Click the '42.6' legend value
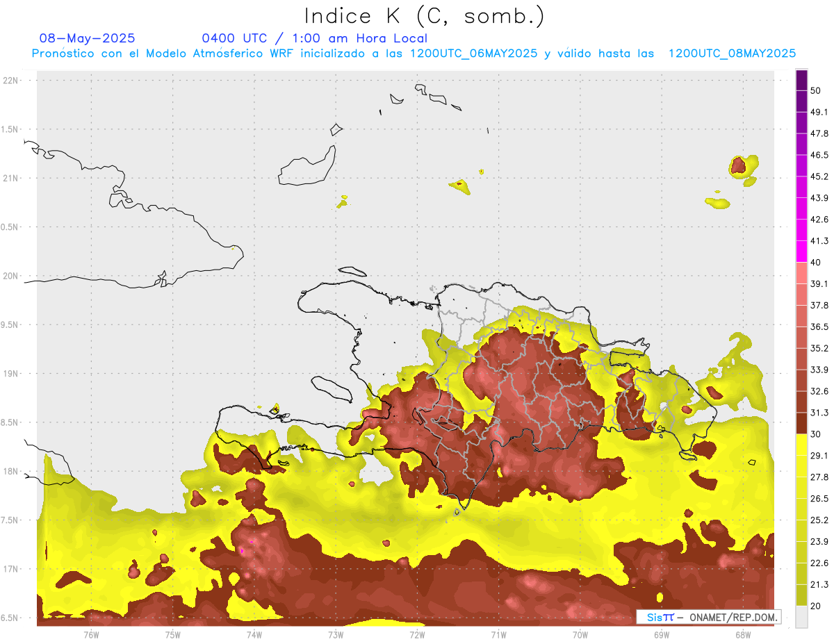 pos(819,220)
